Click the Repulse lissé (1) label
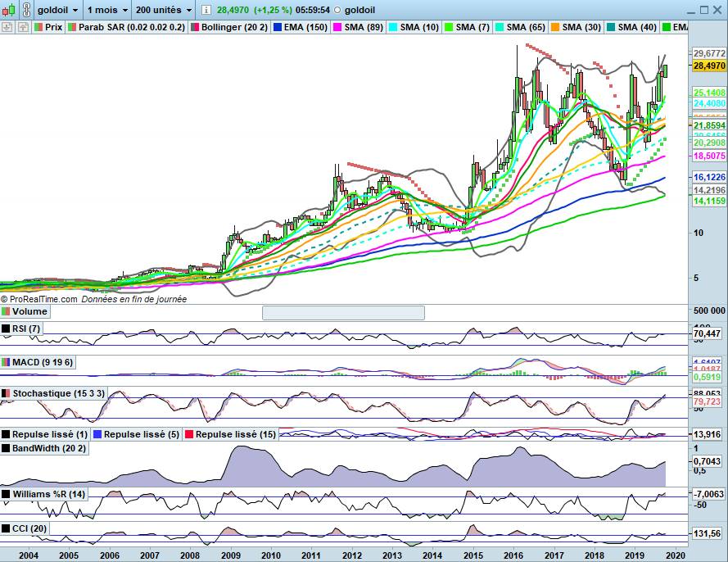The height and width of the screenshot is (562, 728). (44, 434)
